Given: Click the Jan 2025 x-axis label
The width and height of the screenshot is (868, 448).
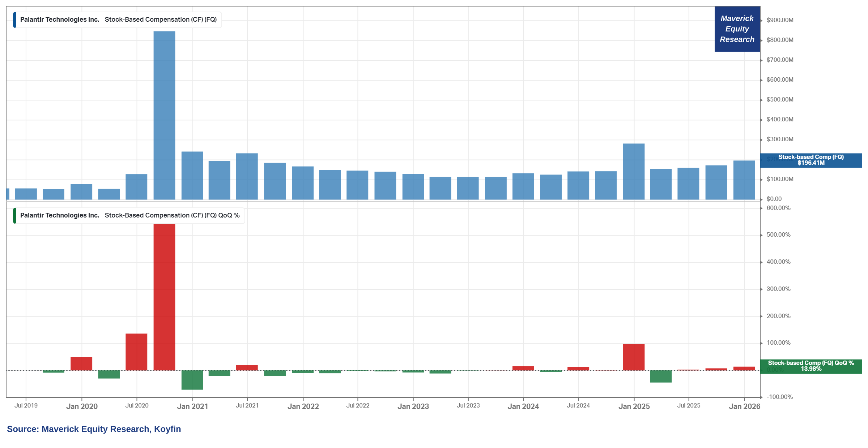Looking at the screenshot, I should pos(634,406).
